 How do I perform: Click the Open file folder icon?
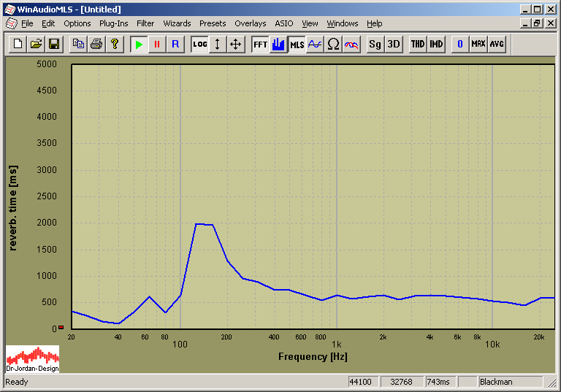(36, 45)
